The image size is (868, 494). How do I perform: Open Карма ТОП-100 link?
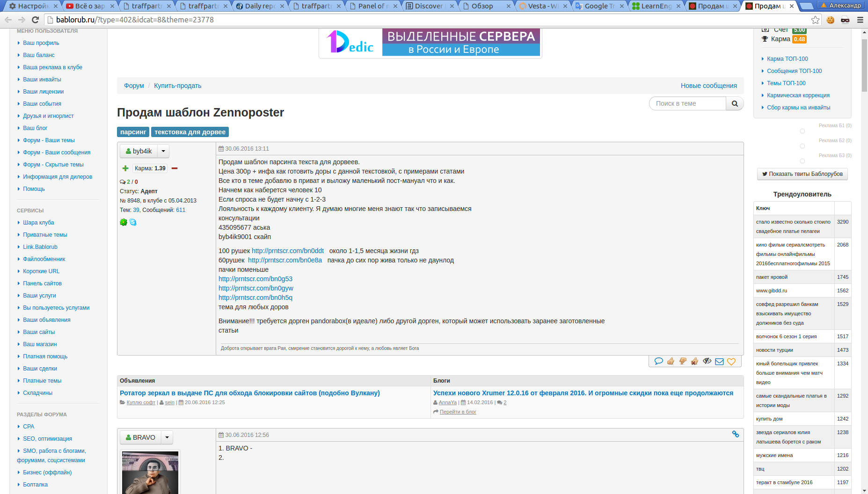[787, 59]
